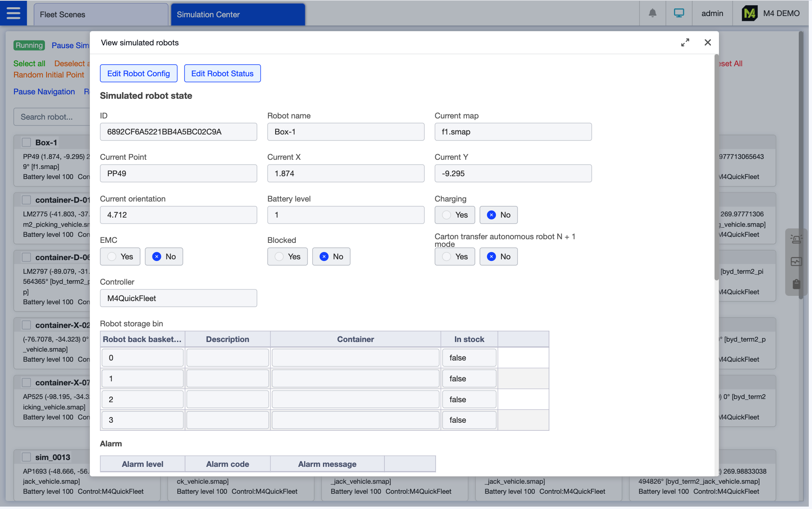812x509 pixels.
Task: Click Edit Robot Config button
Action: tap(138, 73)
